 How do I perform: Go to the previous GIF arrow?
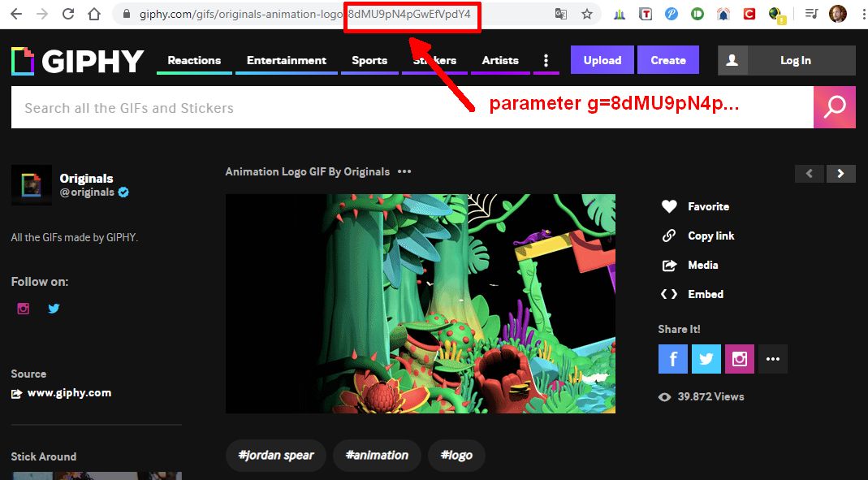coord(810,173)
